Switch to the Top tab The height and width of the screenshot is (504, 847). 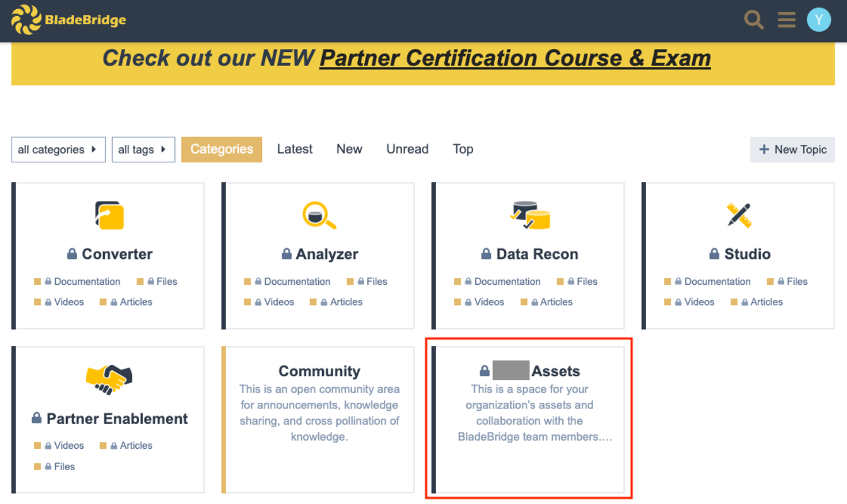[463, 150]
